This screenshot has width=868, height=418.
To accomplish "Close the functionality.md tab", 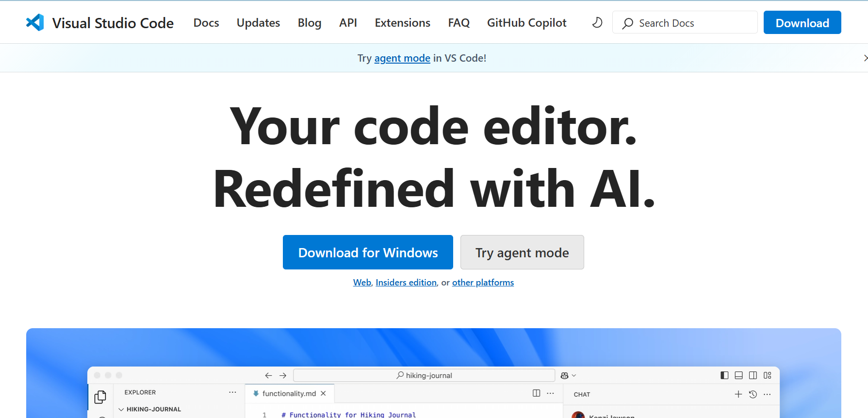I will tap(323, 394).
